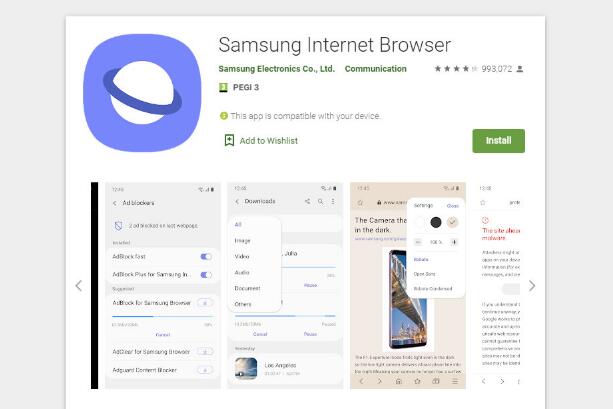
Task: Open Samsung Electronics Co., Ltd. developer page
Action: [x=277, y=69]
